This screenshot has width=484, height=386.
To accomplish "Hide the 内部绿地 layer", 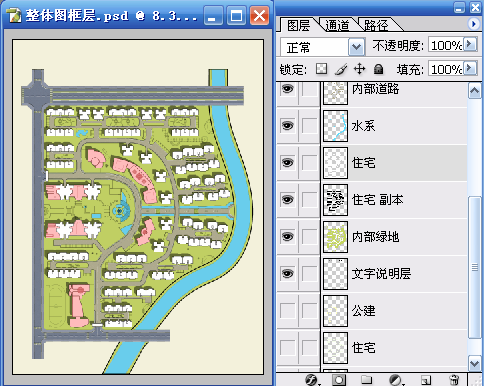I will click(x=288, y=237).
